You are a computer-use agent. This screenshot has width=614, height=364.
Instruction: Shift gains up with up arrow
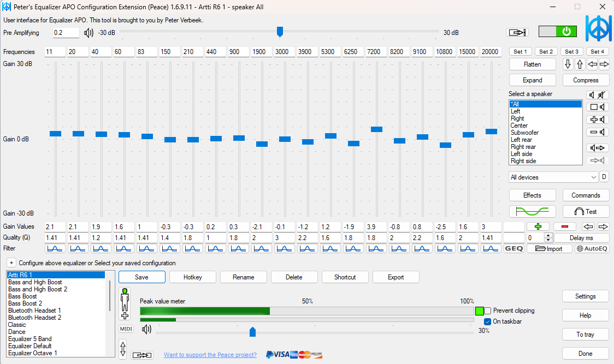tap(580, 64)
